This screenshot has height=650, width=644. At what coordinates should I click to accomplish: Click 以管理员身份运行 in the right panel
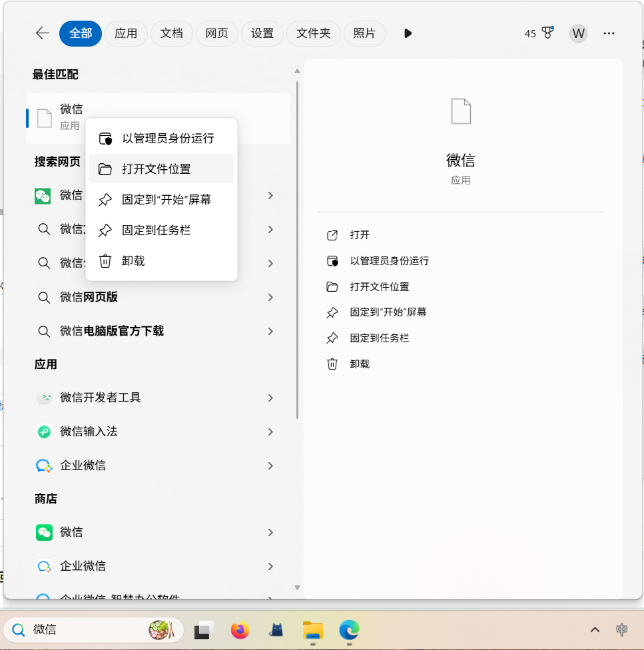tap(389, 261)
